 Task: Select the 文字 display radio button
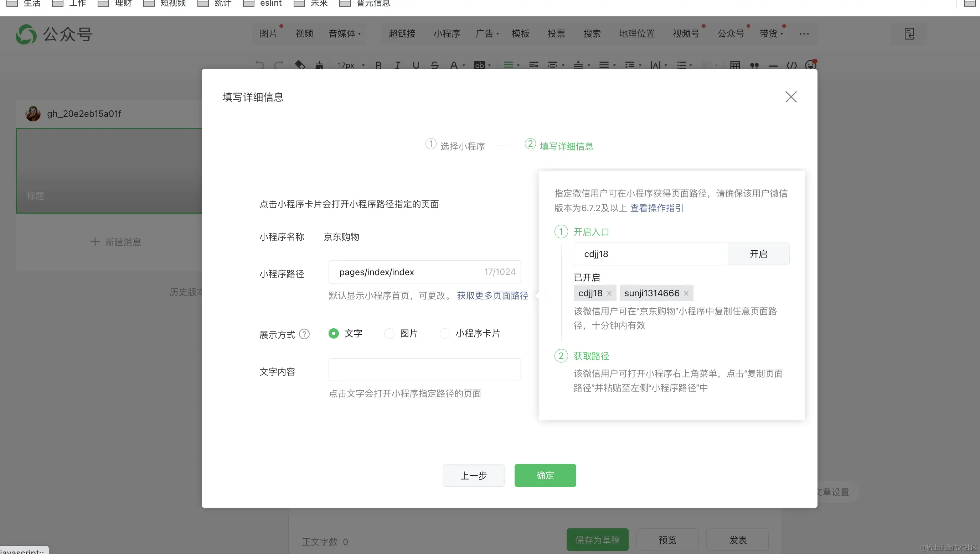334,333
